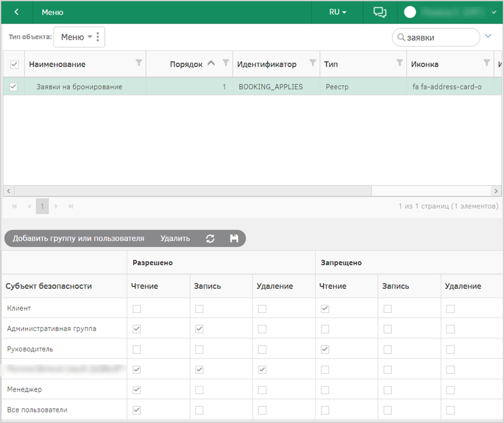Click the search magnifier icon
This screenshot has width=504, height=423.
(401, 37)
